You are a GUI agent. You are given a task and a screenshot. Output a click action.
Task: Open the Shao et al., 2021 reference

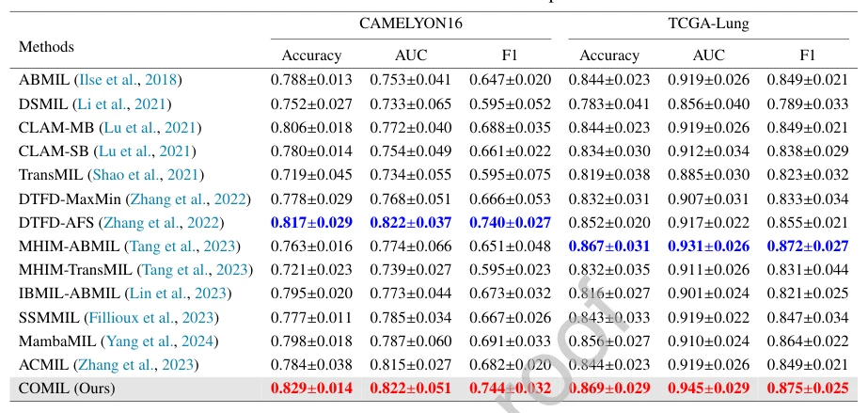pos(146,175)
